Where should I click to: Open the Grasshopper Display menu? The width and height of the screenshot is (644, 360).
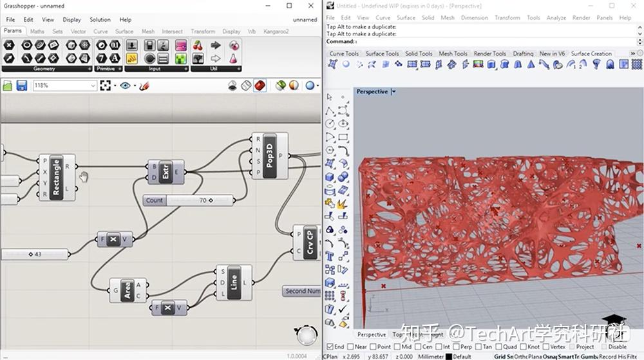(71, 20)
